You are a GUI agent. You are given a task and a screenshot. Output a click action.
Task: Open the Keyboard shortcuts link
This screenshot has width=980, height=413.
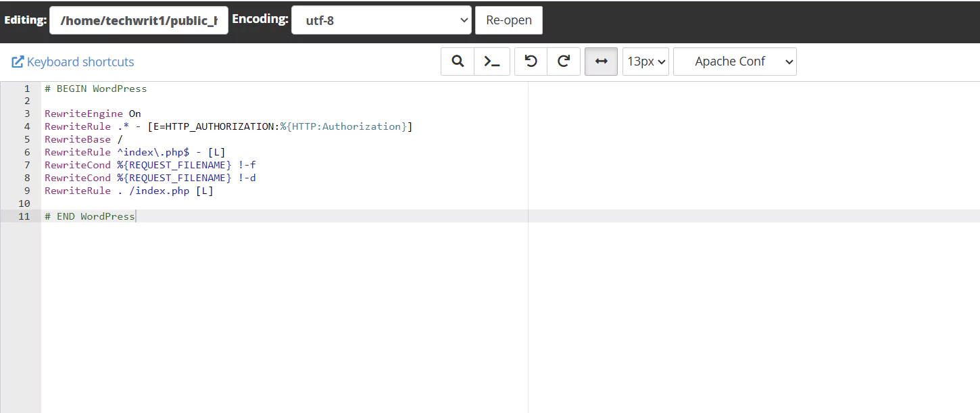pos(73,62)
